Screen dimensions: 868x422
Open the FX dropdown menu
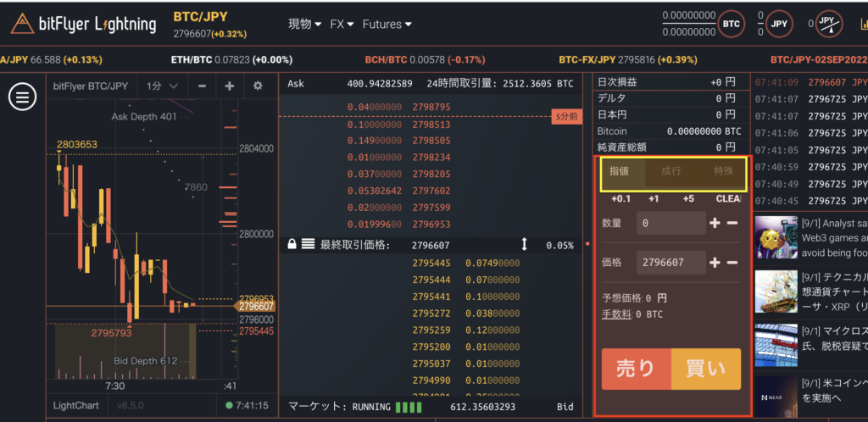click(x=342, y=25)
